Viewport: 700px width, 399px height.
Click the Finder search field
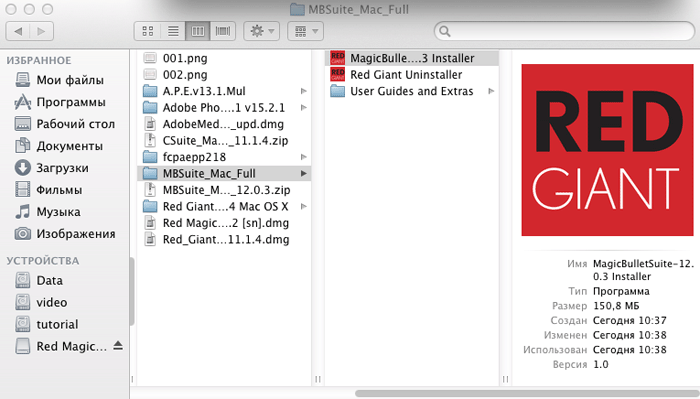click(x=564, y=31)
